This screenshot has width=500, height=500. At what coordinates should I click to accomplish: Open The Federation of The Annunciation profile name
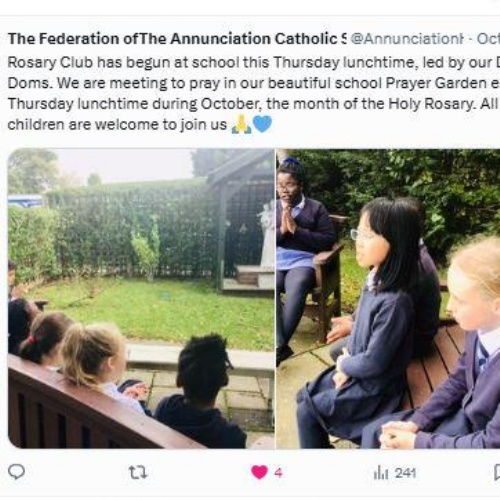click(177, 39)
